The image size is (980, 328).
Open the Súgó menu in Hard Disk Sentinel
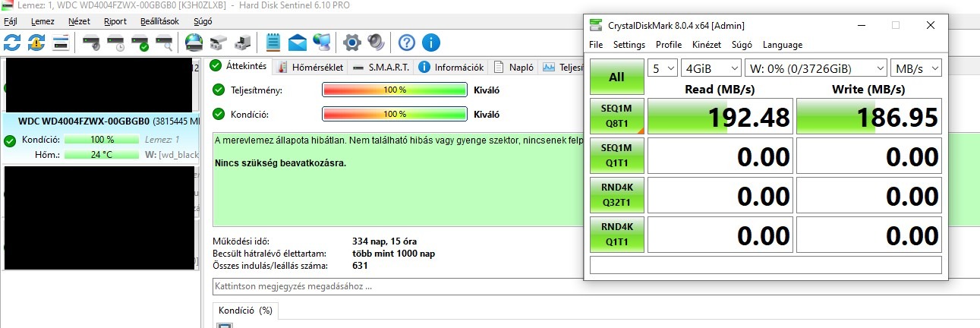(203, 21)
